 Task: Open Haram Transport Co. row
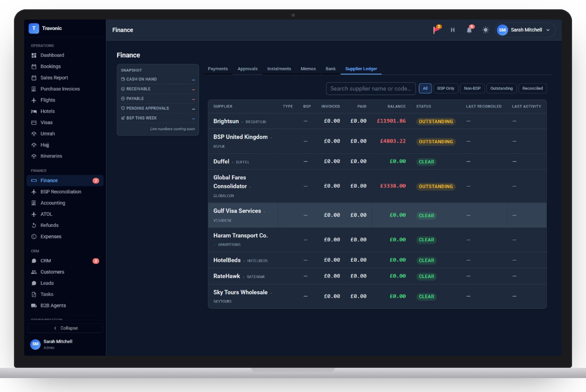377,240
